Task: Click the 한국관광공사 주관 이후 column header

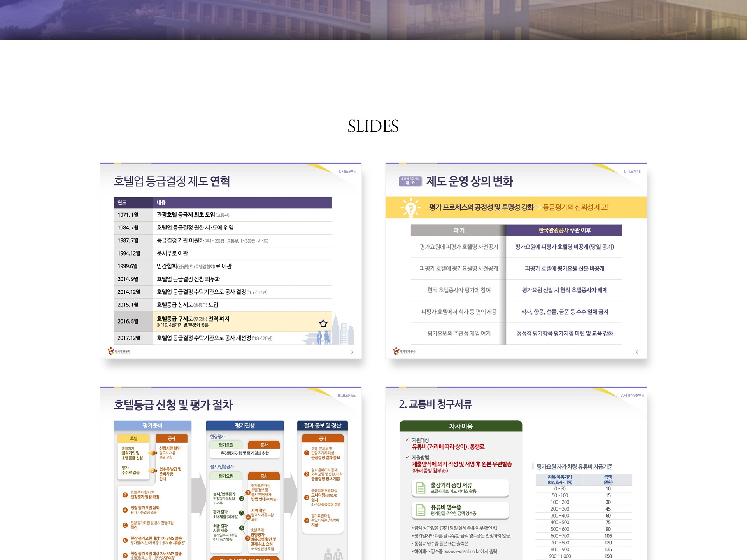Action: click(x=564, y=230)
